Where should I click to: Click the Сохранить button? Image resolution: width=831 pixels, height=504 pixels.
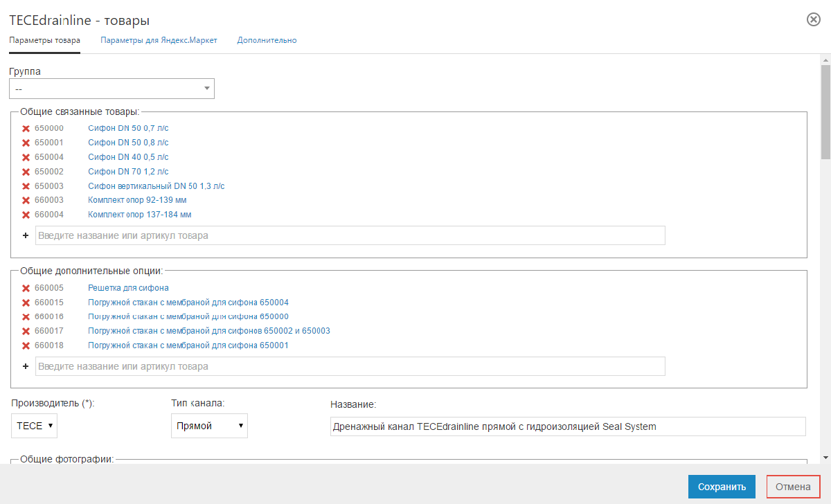click(722, 487)
